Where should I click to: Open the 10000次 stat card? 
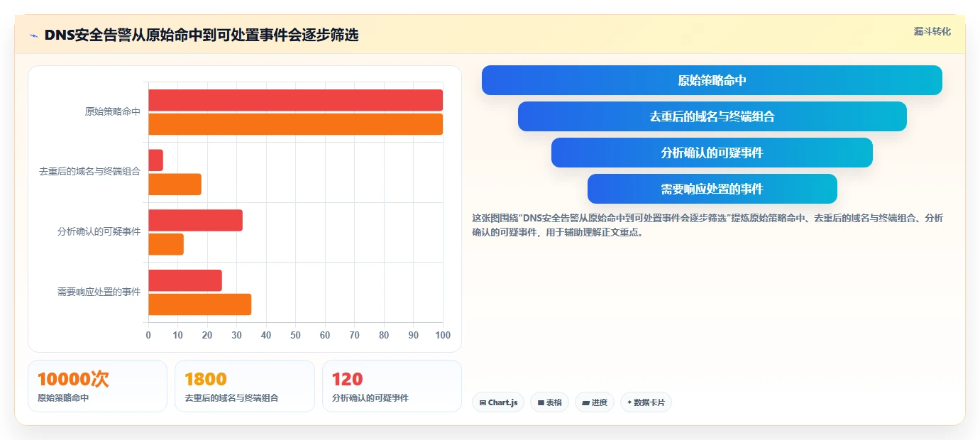97,386
